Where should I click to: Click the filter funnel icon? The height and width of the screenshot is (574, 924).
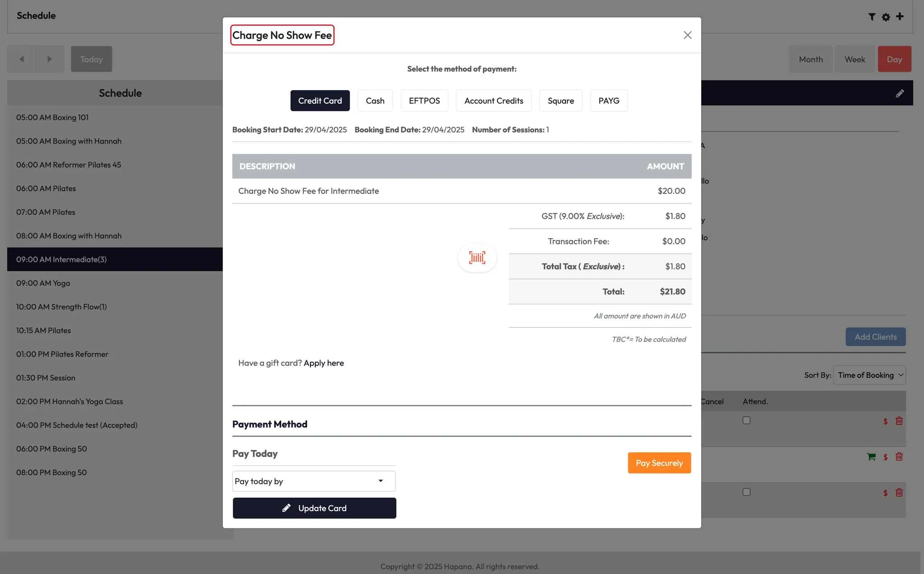pos(872,17)
